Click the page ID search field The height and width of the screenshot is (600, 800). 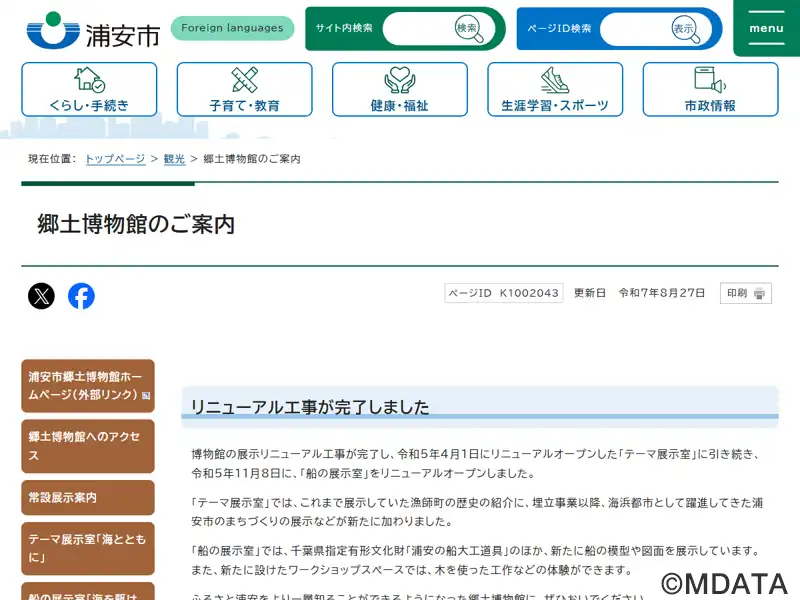(633, 29)
